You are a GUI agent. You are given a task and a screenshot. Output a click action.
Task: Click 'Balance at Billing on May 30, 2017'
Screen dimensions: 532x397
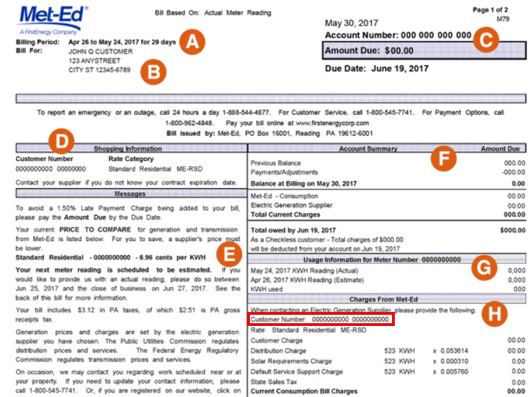click(x=304, y=184)
